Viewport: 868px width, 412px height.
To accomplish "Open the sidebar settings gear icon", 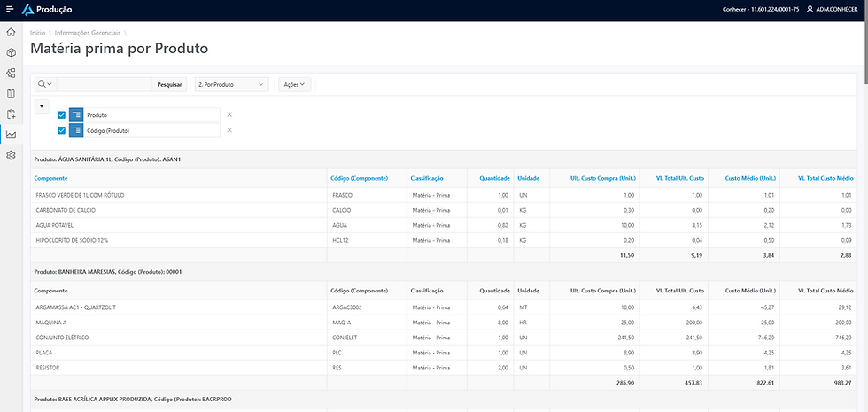I will [11, 156].
